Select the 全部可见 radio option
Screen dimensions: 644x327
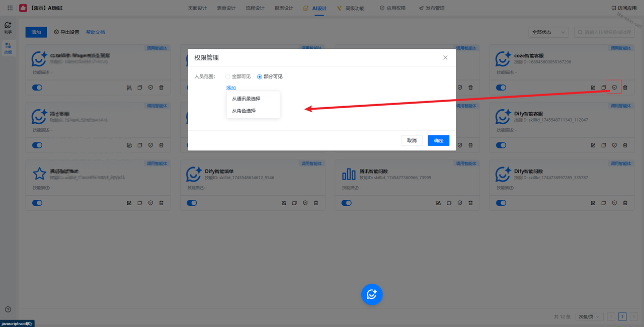point(228,76)
